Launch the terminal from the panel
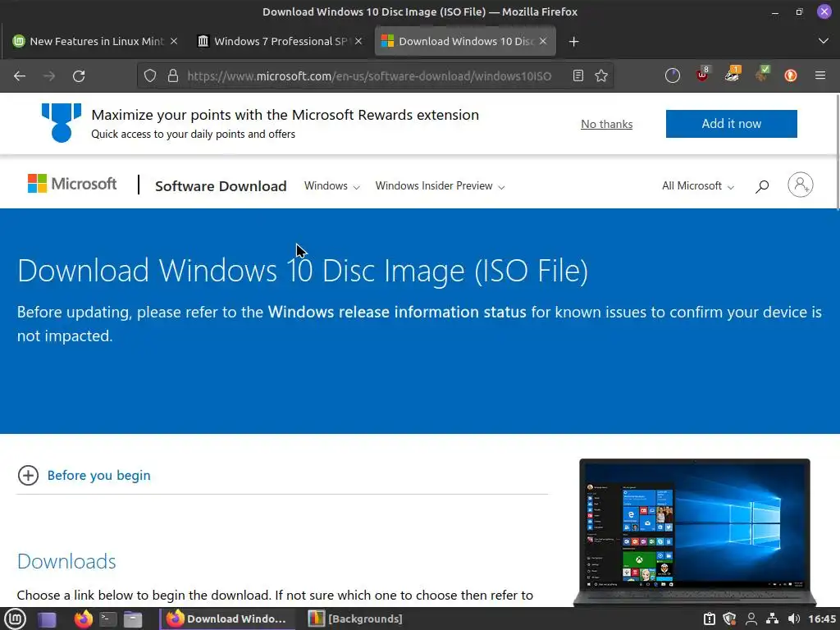 tap(108, 619)
